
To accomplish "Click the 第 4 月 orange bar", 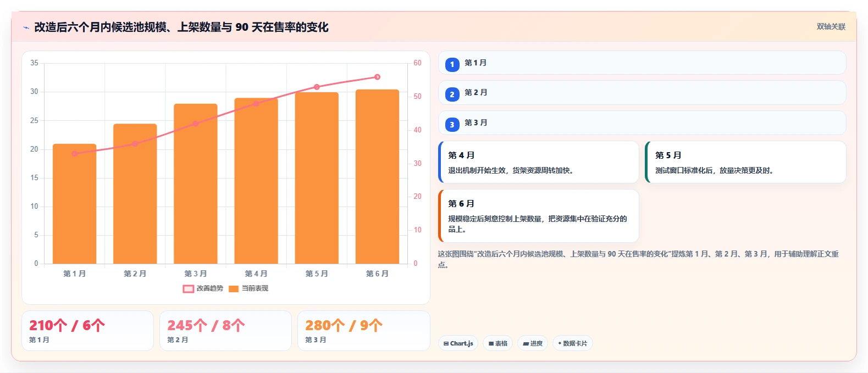I will coord(256,181).
